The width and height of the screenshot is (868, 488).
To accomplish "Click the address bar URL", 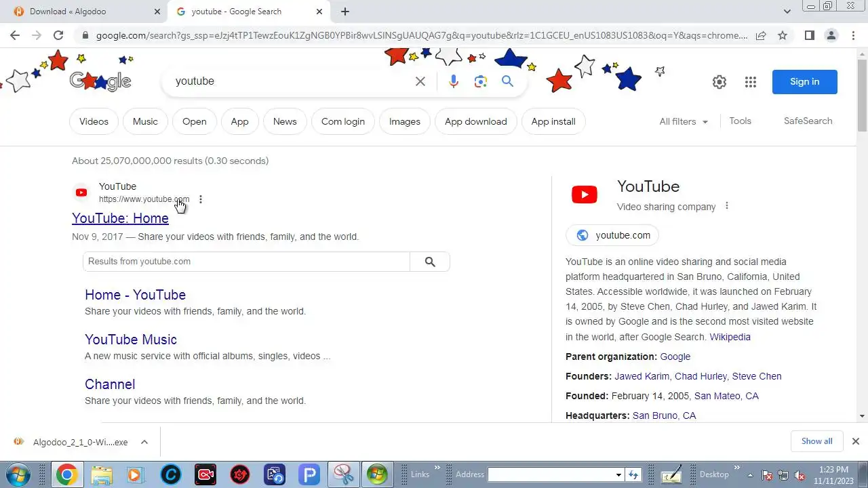I will pyautogui.click(x=420, y=35).
